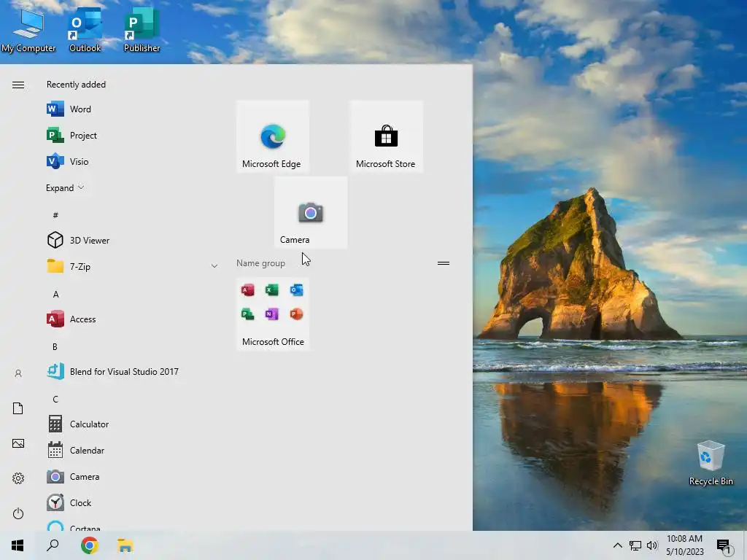This screenshot has height=560, width=747.
Task: Click the tile group drag handle
Action: click(x=444, y=262)
